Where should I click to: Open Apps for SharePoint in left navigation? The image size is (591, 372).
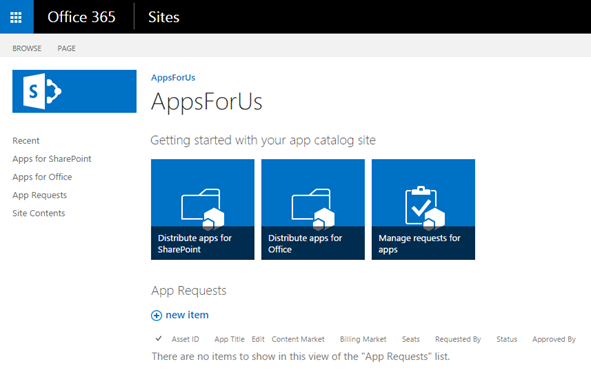coord(52,159)
